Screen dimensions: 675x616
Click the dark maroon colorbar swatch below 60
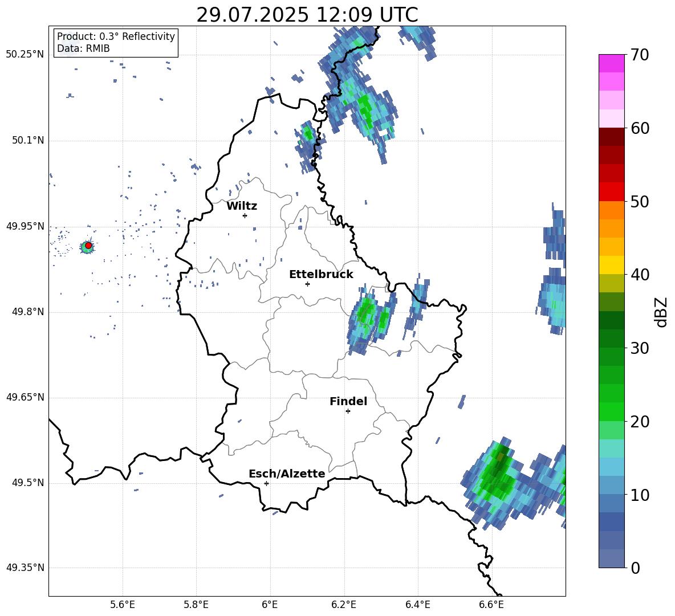pyautogui.click(x=611, y=137)
